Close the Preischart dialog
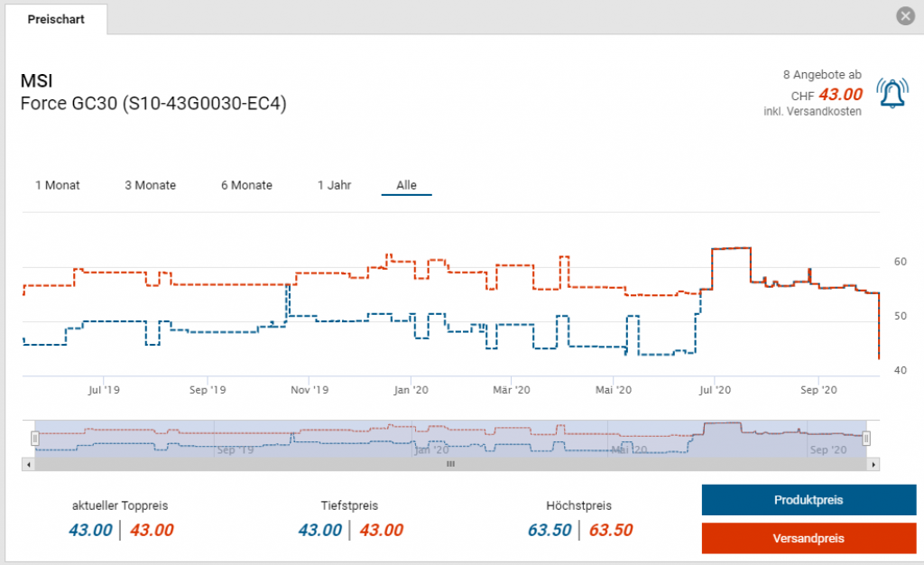This screenshot has width=924, height=565. tap(905, 16)
